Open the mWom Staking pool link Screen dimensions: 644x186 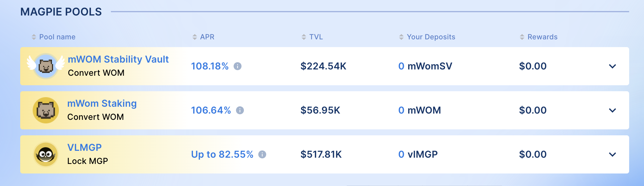pyautogui.click(x=102, y=103)
